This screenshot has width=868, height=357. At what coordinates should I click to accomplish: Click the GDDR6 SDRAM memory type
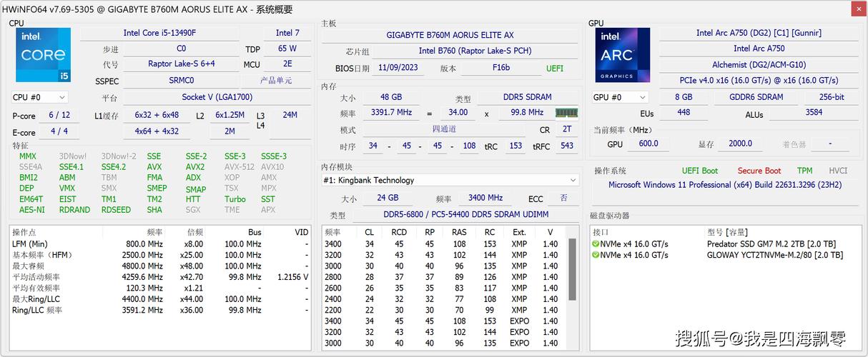point(756,97)
